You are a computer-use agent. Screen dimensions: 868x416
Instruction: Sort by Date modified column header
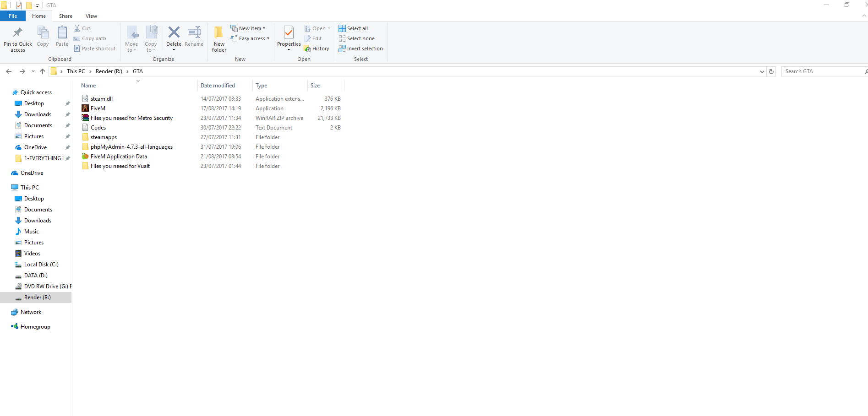(x=218, y=86)
